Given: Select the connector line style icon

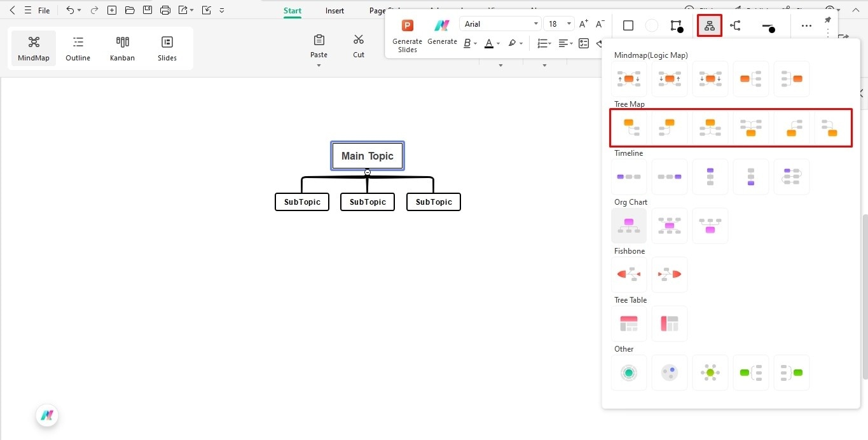Looking at the screenshot, I should point(736,25).
